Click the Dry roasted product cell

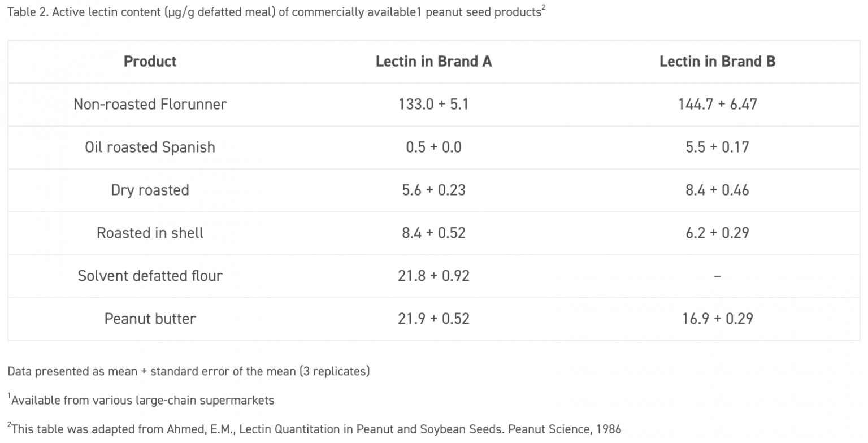tap(150, 190)
